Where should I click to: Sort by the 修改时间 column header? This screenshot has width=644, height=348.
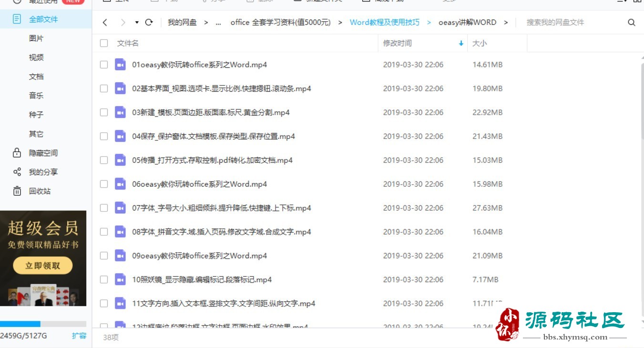pos(397,43)
